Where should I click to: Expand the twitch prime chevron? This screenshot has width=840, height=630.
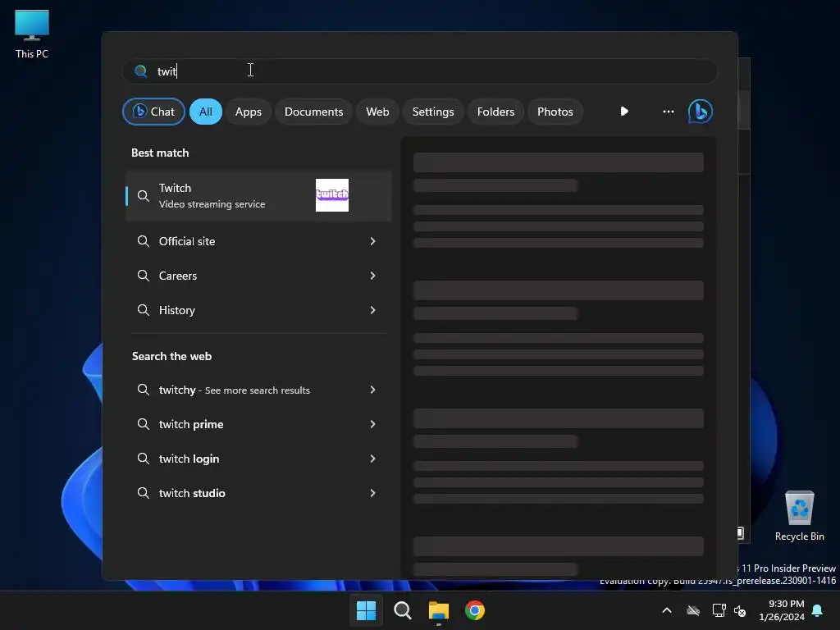click(x=373, y=424)
